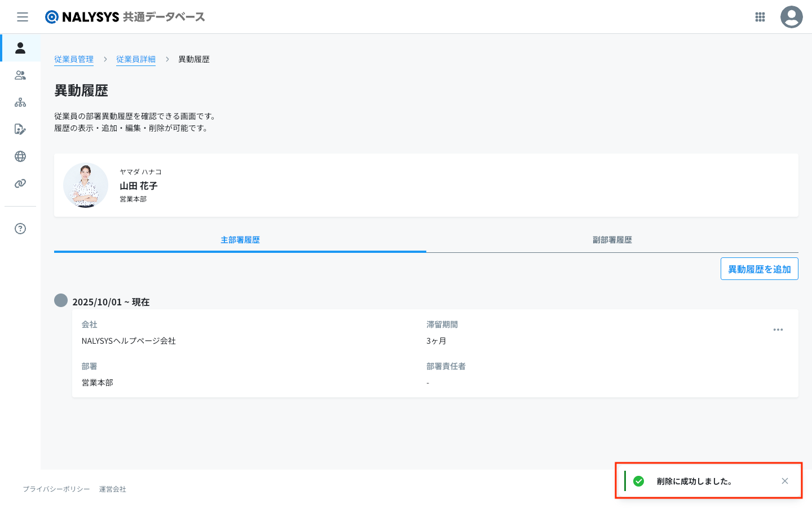Expand the three-dot menu on history card
The width and height of the screenshot is (812, 508).
pyautogui.click(x=778, y=330)
